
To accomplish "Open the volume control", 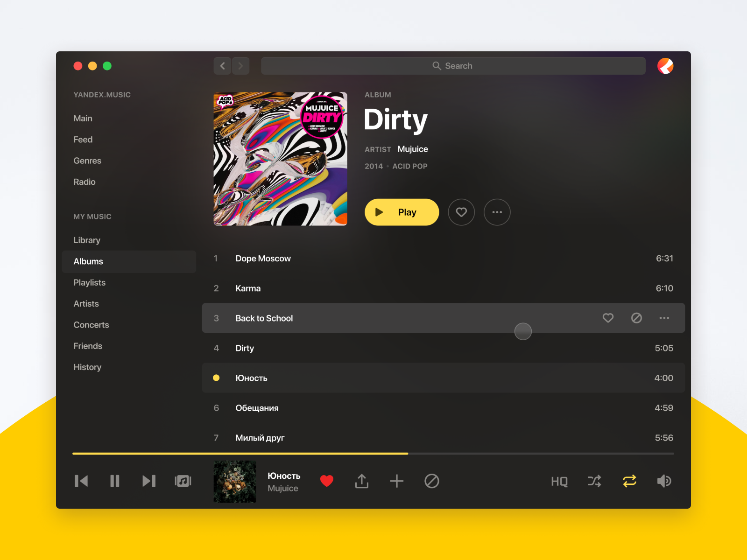I will (664, 481).
